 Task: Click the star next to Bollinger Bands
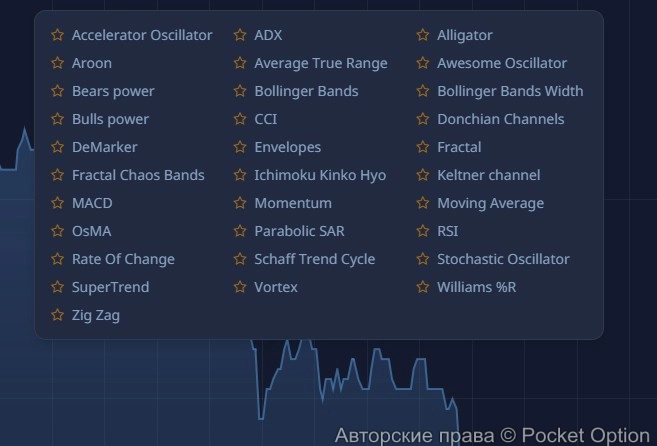(240, 91)
